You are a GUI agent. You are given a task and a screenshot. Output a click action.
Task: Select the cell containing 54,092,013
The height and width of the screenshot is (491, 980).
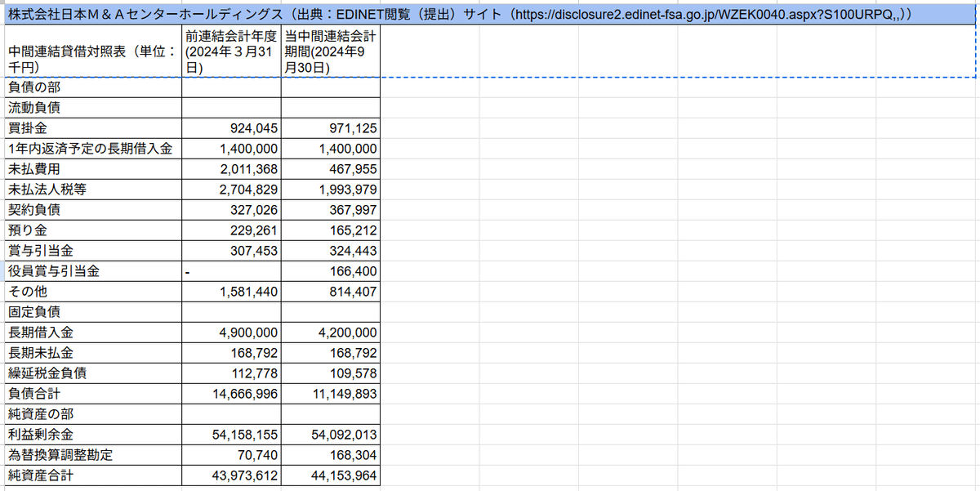(331, 435)
